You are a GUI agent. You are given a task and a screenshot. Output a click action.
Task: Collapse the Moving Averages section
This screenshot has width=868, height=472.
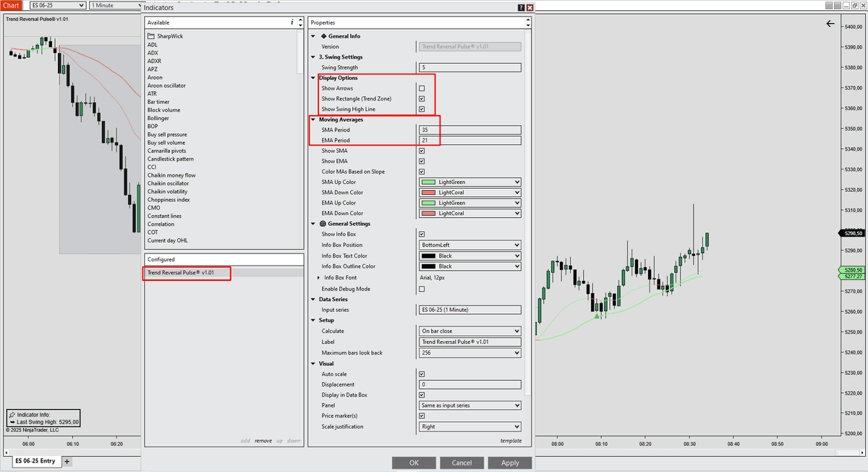point(313,119)
